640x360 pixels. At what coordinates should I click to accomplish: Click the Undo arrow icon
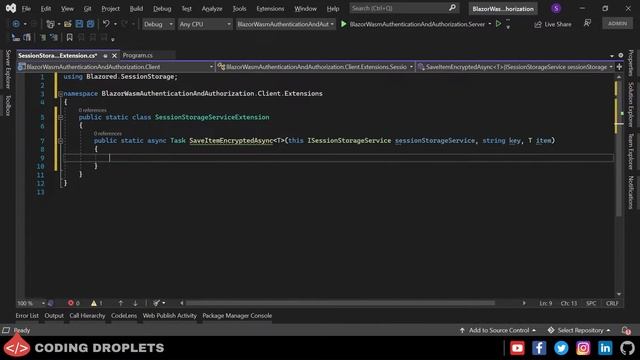(106, 24)
